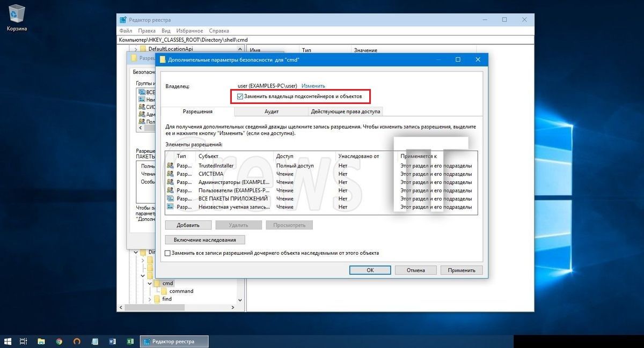The width and height of the screenshot is (644, 348).
Task: Click the tree horizontal scrollbar left arrow
Action: (x=121, y=308)
